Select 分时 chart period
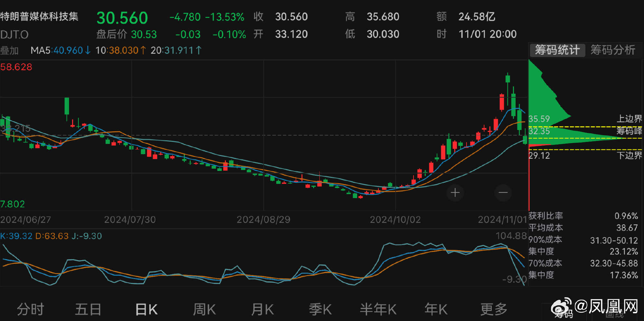 coord(30,309)
